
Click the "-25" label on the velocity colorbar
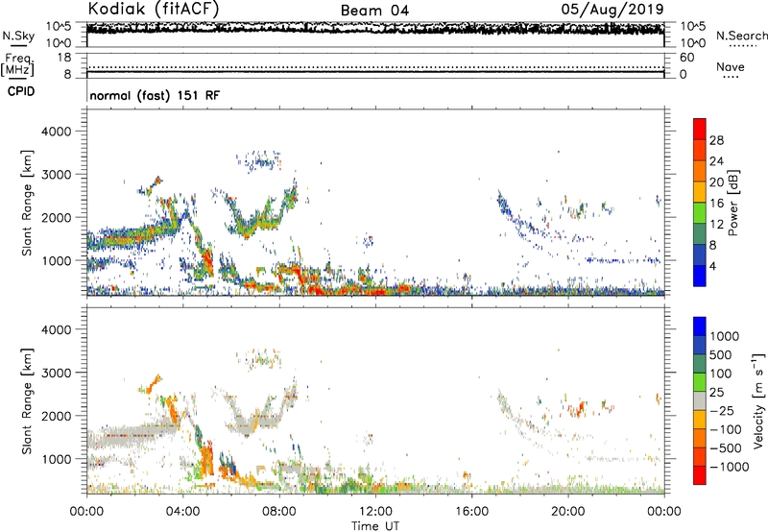(721, 411)
